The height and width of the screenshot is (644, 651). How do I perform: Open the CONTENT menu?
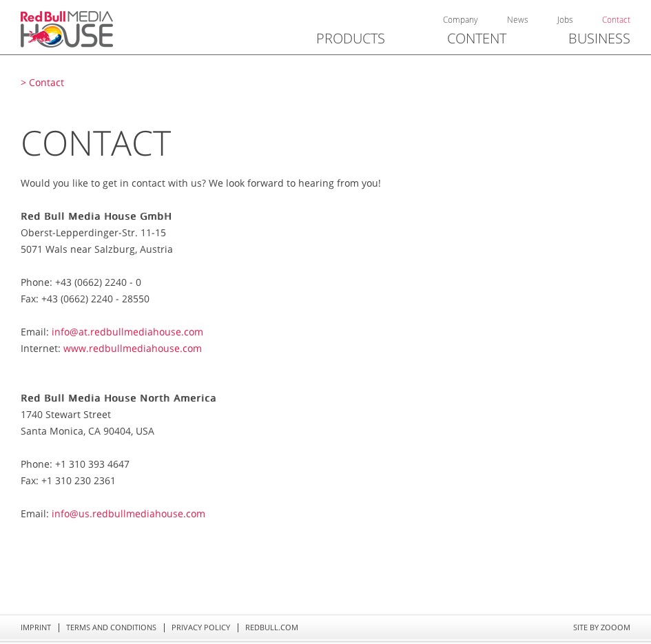tap(477, 39)
